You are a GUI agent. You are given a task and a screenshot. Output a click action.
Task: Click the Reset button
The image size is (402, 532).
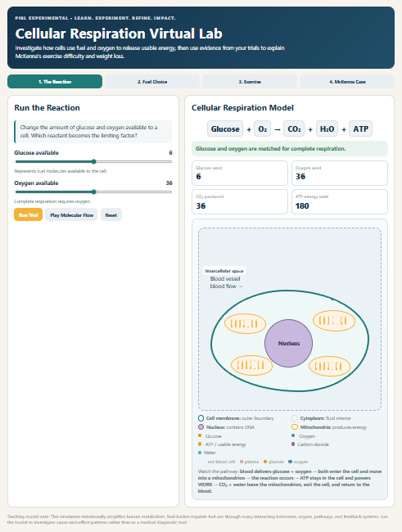click(111, 214)
